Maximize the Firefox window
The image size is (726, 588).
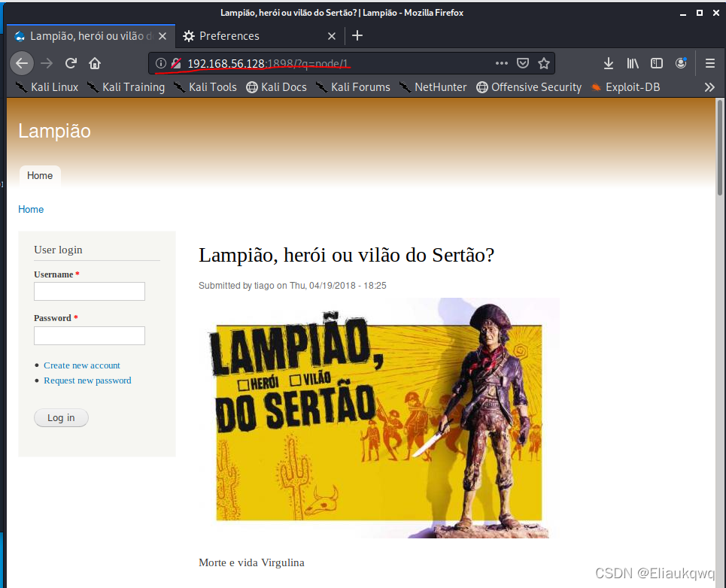point(700,13)
